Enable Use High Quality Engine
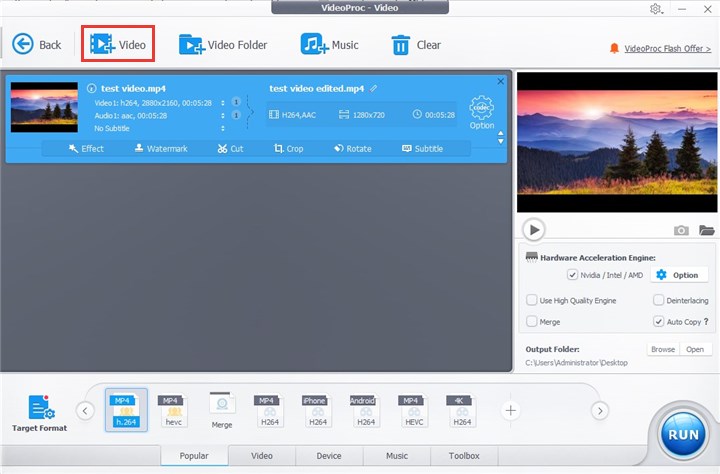The width and height of the screenshot is (720, 474). tap(532, 300)
